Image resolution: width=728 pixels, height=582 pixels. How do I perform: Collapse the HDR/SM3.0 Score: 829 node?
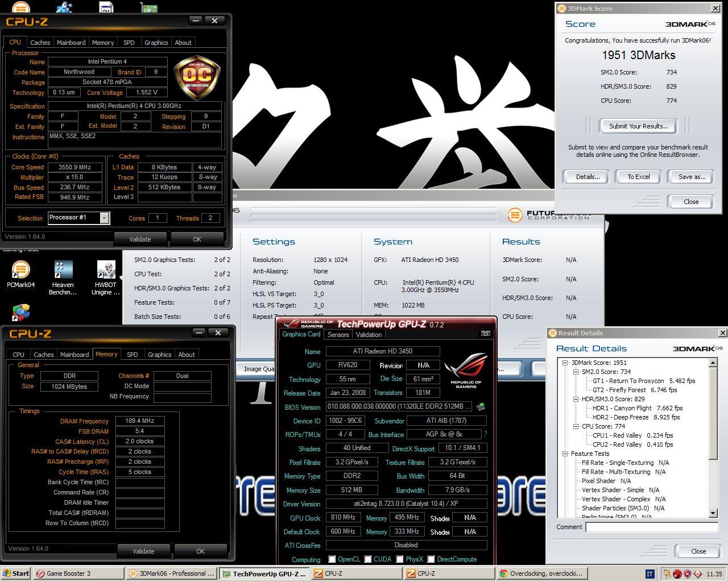576,399
